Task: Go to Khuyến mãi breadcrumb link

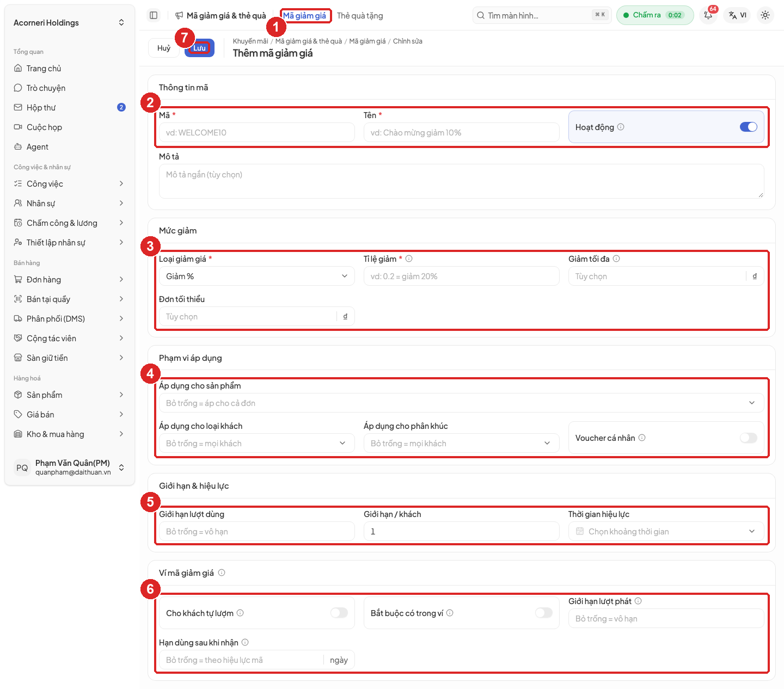Action: tap(250, 41)
